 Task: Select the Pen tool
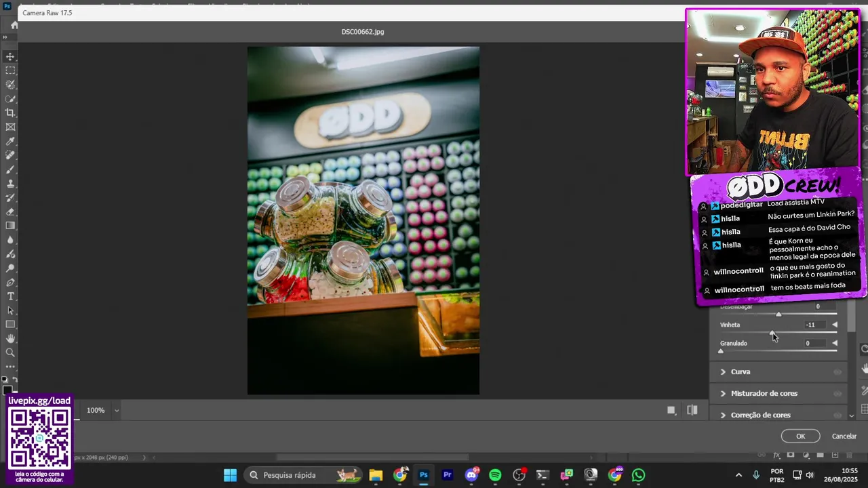[10, 282]
